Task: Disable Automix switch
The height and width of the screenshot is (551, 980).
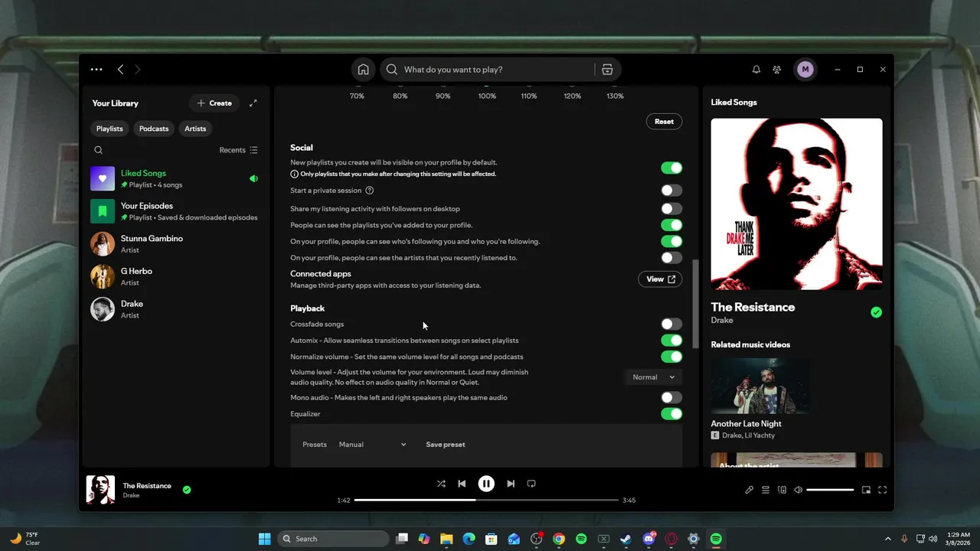Action: pos(671,341)
